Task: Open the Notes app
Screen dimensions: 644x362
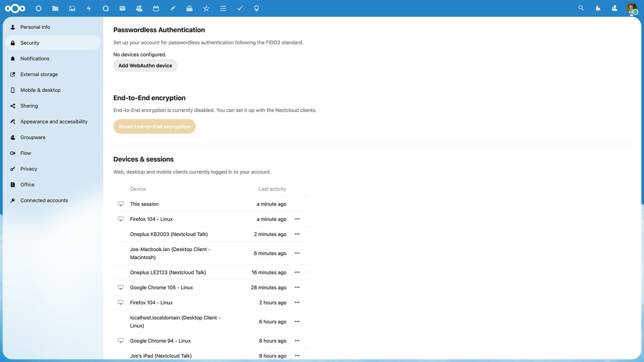Action: (x=172, y=8)
